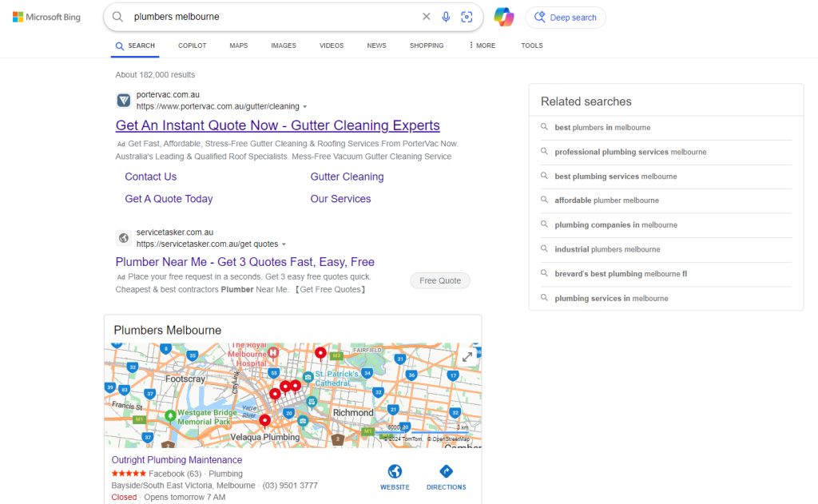
Task: Start voice search with microphone icon
Action: tap(446, 17)
